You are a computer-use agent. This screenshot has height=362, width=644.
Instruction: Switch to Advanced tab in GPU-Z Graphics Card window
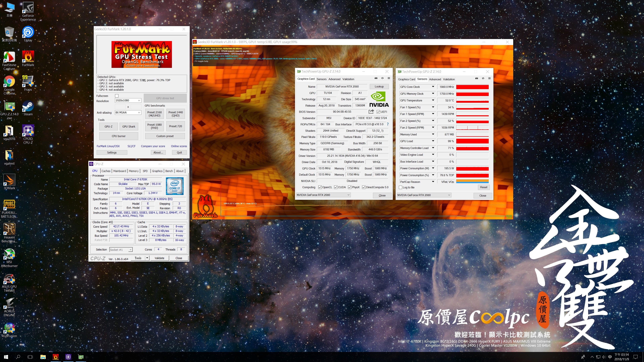(334, 79)
